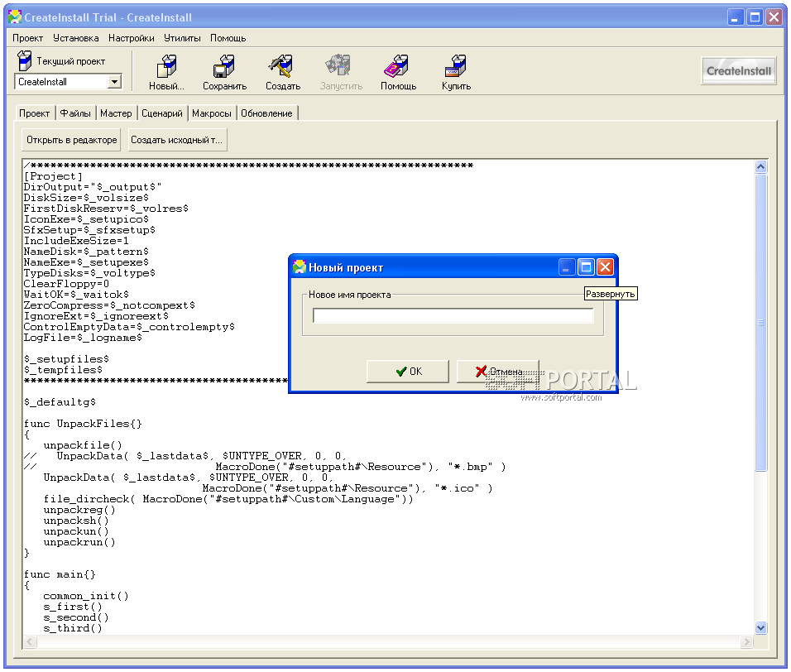Open the Установка menu

point(75,38)
